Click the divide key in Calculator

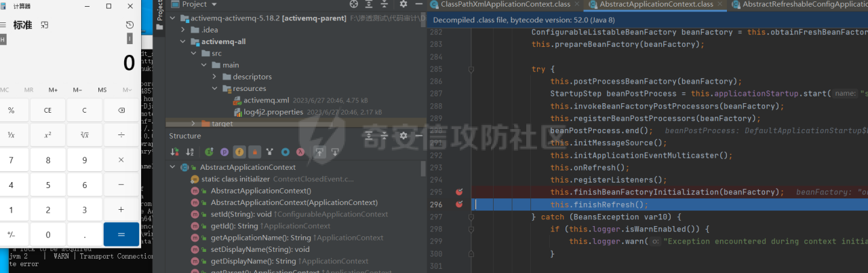[121, 134]
